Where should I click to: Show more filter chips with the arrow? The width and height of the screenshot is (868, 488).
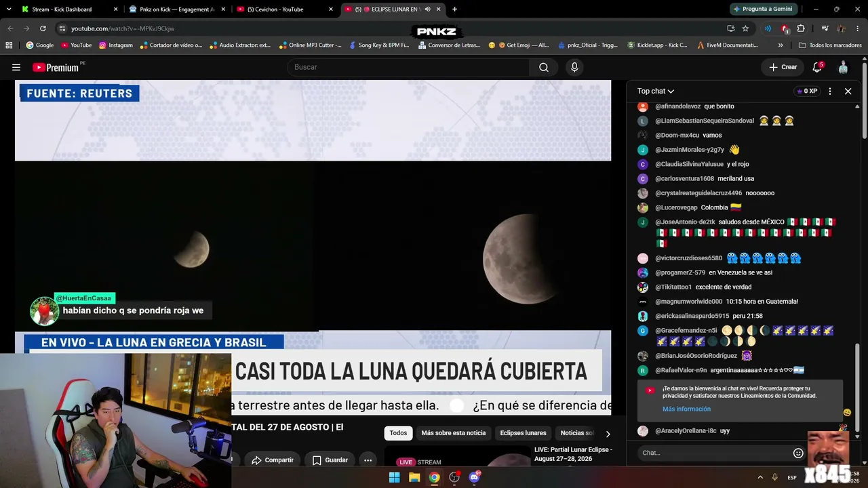click(x=608, y=434)
